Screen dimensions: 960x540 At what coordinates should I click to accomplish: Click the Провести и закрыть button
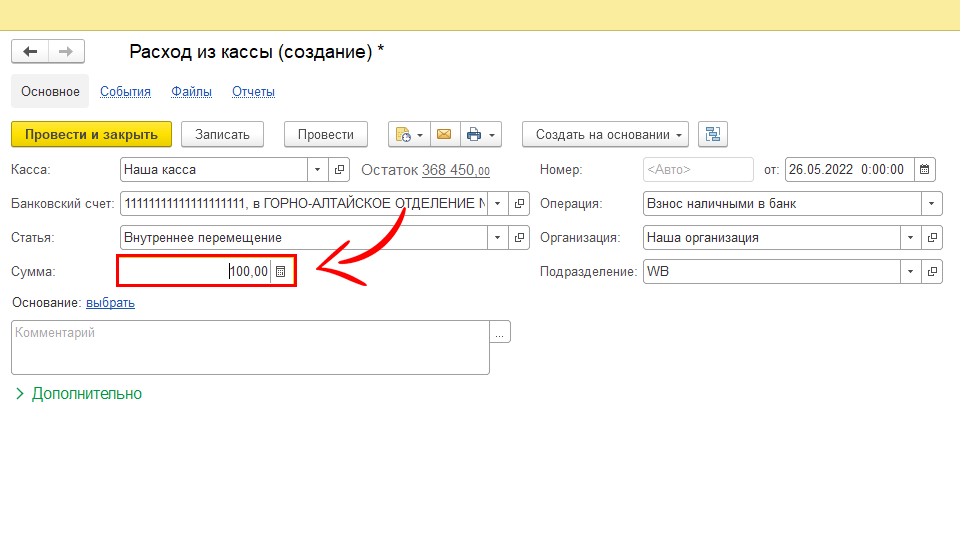click(x=91, y=134)
